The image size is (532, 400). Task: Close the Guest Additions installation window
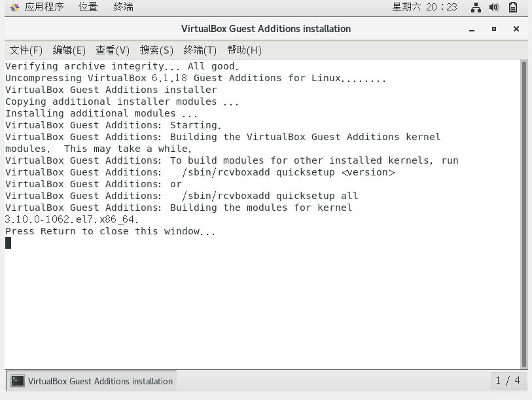516,29
